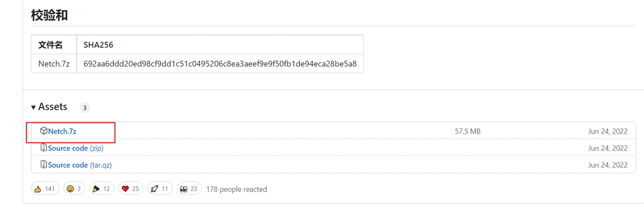Screen dimensions: 644x223
Task: Click the Assets count badge showing 3
Action: (x=84, y=108)
